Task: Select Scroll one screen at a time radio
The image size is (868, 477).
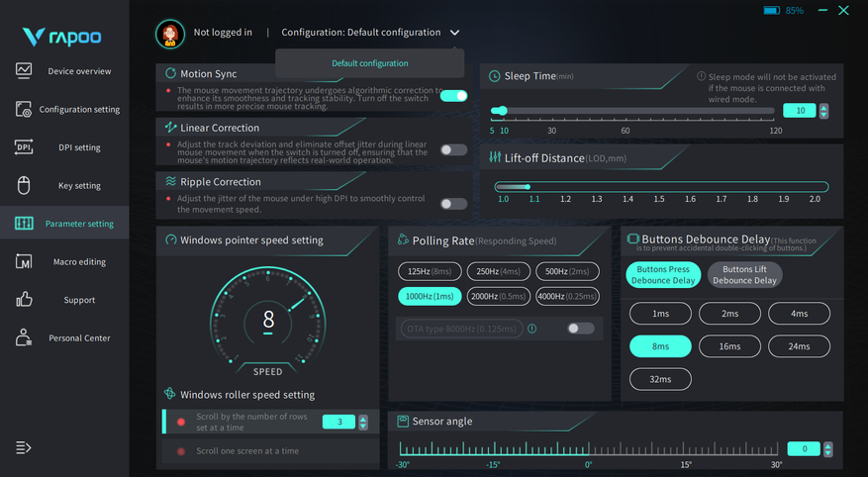Action: [181, 451]
